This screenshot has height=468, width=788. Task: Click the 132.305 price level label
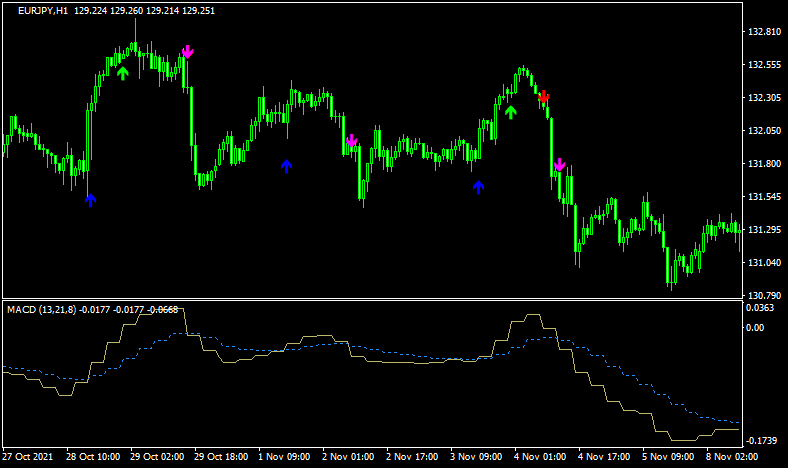click(764, 98)
